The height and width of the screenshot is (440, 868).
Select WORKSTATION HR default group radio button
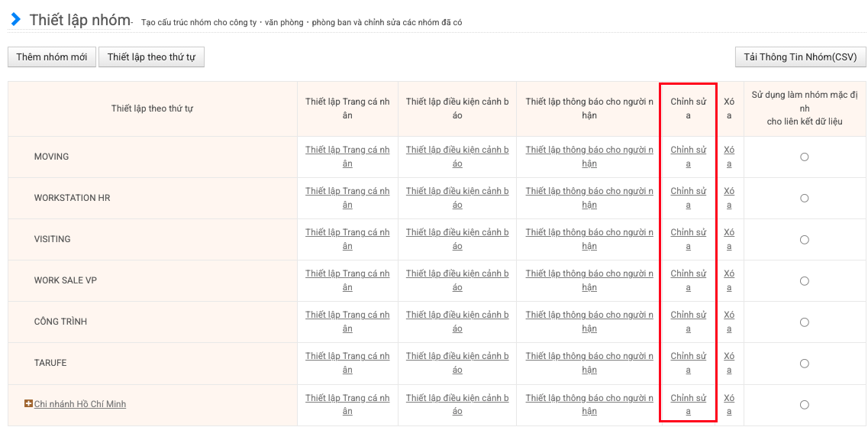[x=804, y=198]
